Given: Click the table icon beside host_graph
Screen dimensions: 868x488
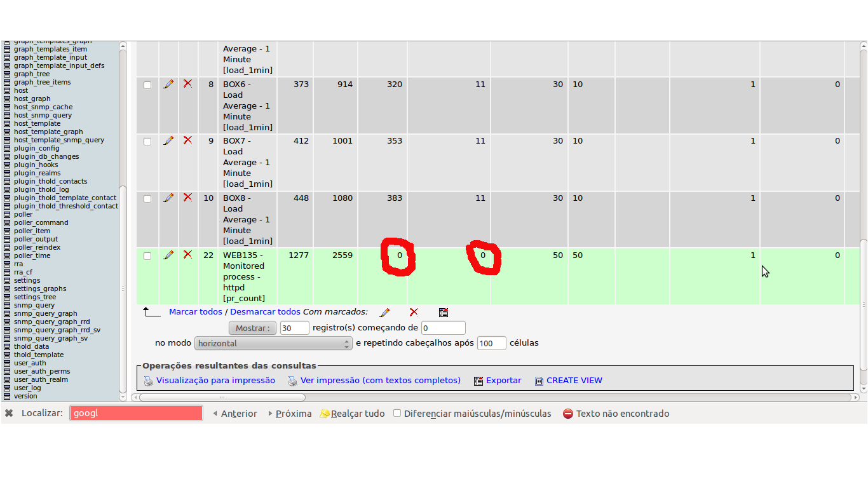Looking at the screenshot, I should tap(7, 98).
